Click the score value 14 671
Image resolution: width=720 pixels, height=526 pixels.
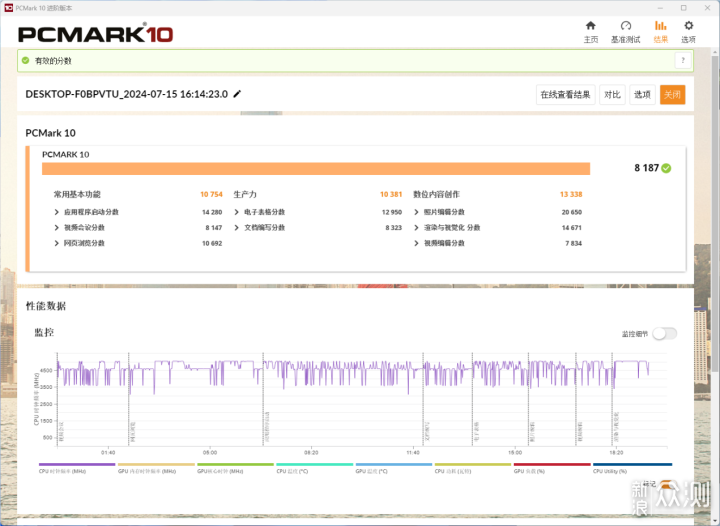(572, 228)
